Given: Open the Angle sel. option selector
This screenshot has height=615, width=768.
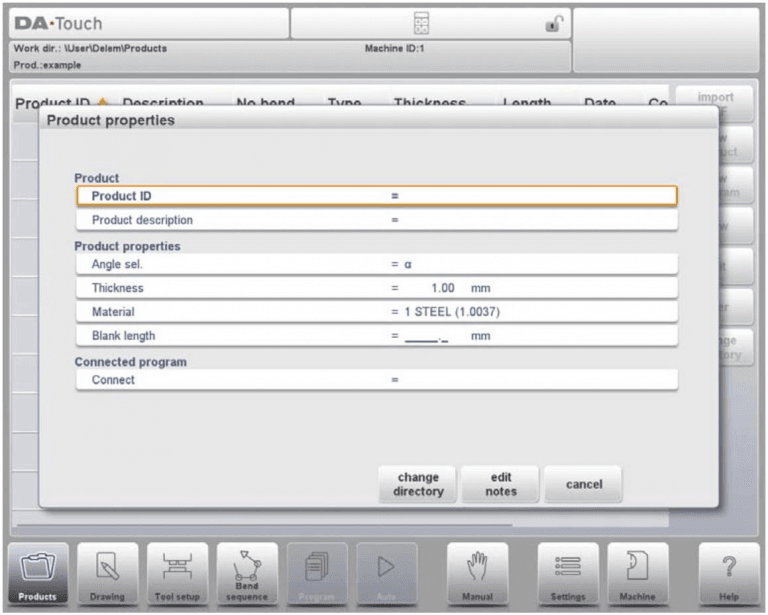Looking at the screenshot, I should 377,264.
